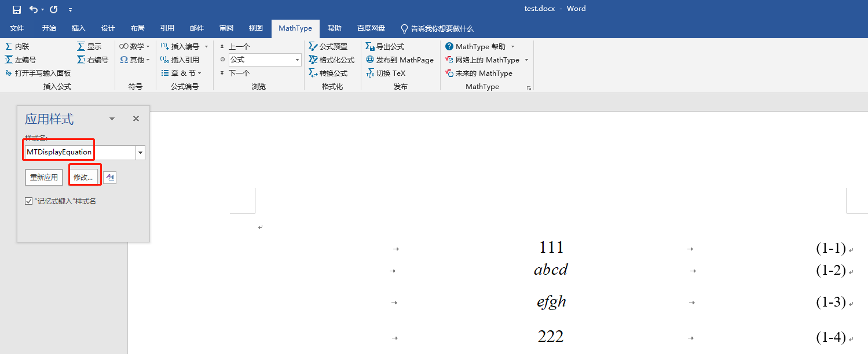Open the 公式 browse type combo box
The image size is (868, 354).
point(265,60)
